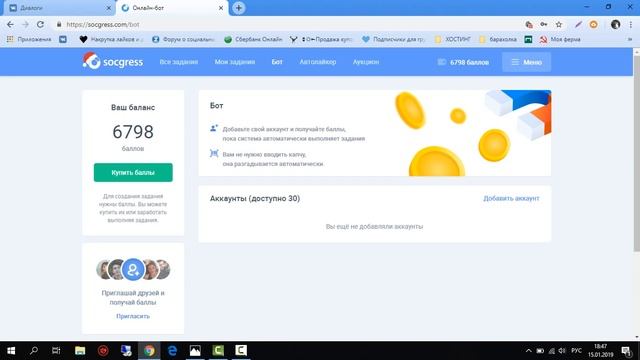Click the purple pen extension icon
640x360 pixels.
point(578,24)
